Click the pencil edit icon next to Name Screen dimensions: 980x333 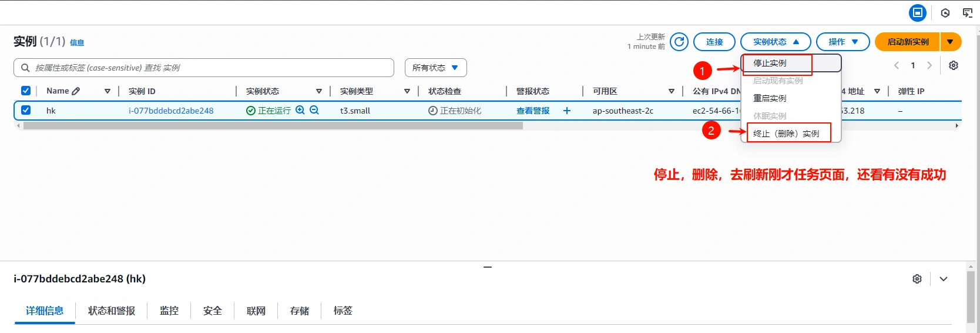point(76,91)
